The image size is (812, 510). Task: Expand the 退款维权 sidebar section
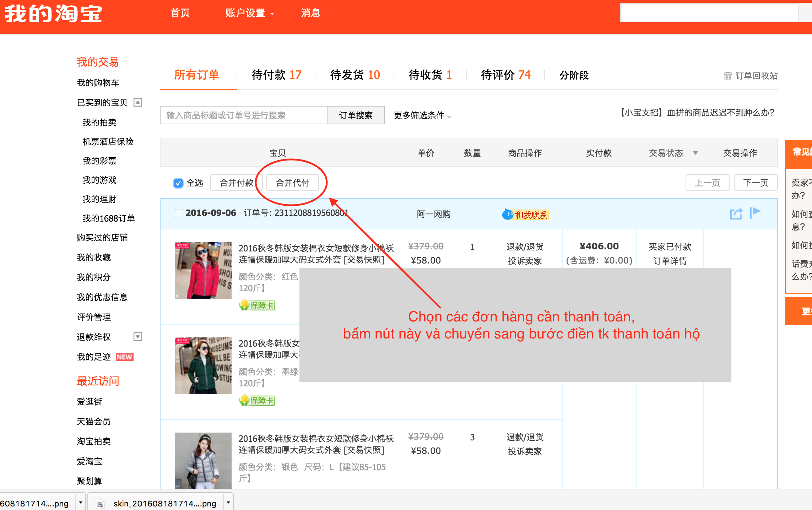[x=138, y=337]
